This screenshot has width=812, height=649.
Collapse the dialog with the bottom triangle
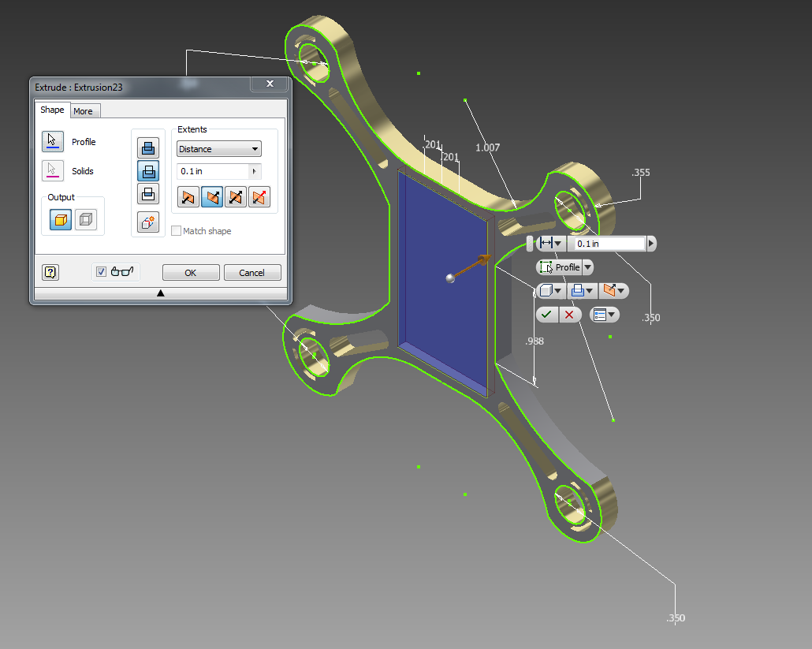click(161, 293)
